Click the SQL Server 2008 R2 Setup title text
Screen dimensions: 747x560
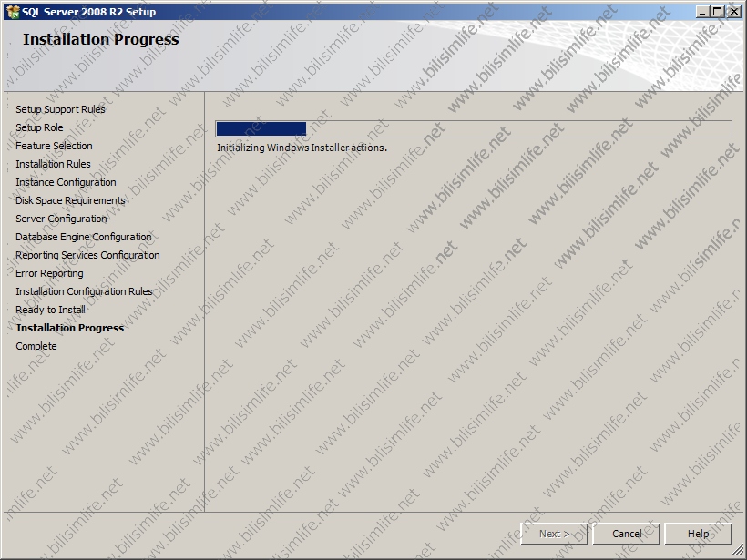pos(88,12)
